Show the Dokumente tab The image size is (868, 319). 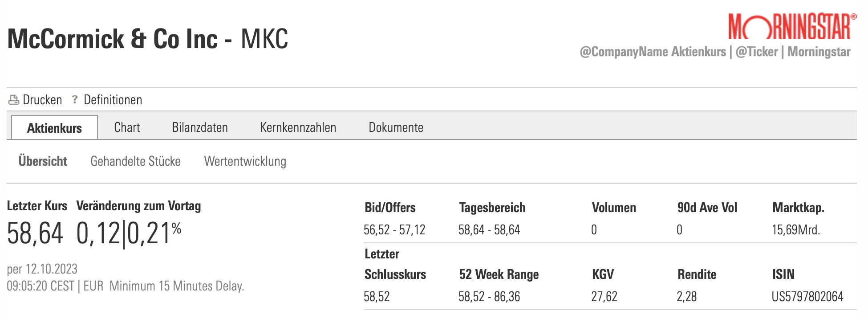coord(396,127)
